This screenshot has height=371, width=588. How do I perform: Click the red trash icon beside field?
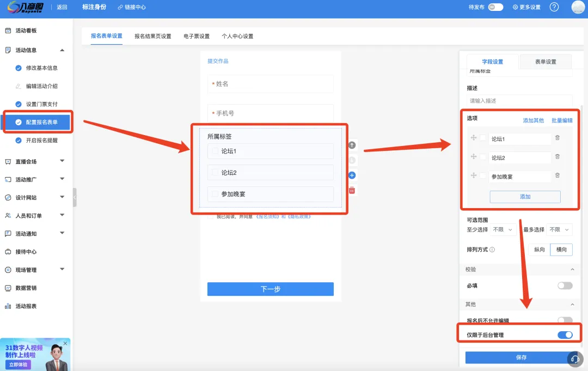(352, 190)
